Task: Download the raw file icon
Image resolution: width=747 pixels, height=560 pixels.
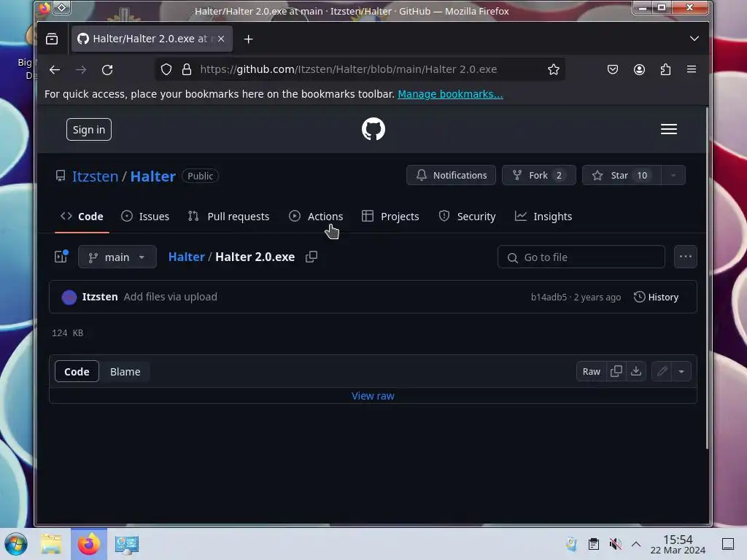Action: (x=636, y=371)
